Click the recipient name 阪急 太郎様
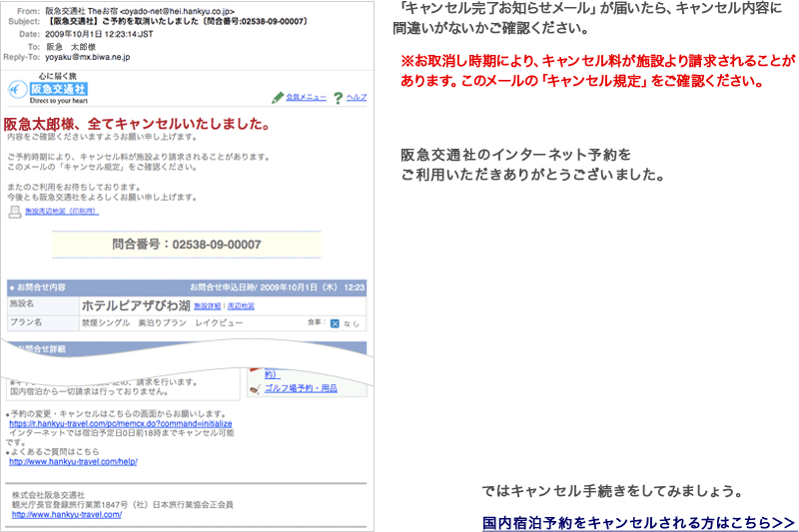Image resolution: width=799 pixels, height=532 pixels. tap(71, 47)
